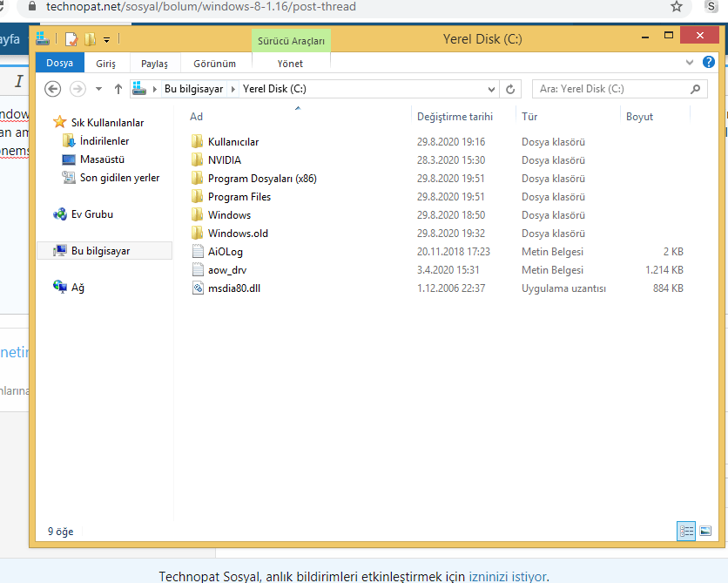728x583 pixels.
Task: Switch to Details view in the status bar
Action: tap(685, 531)
